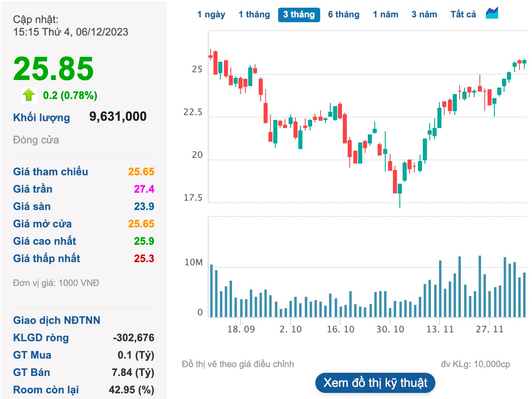Show the Tất cả full history range
Screen dimensions: 532x399
coord(463,15)
